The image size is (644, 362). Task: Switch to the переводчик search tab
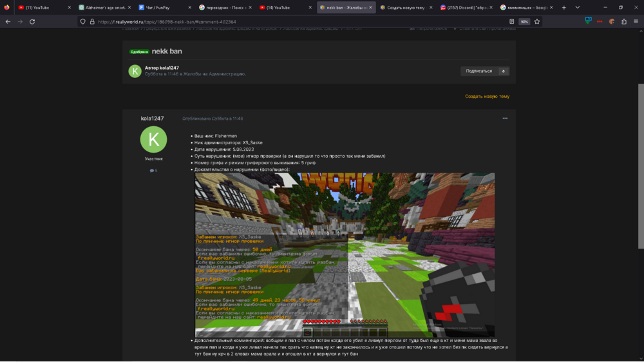pos(225,7)
